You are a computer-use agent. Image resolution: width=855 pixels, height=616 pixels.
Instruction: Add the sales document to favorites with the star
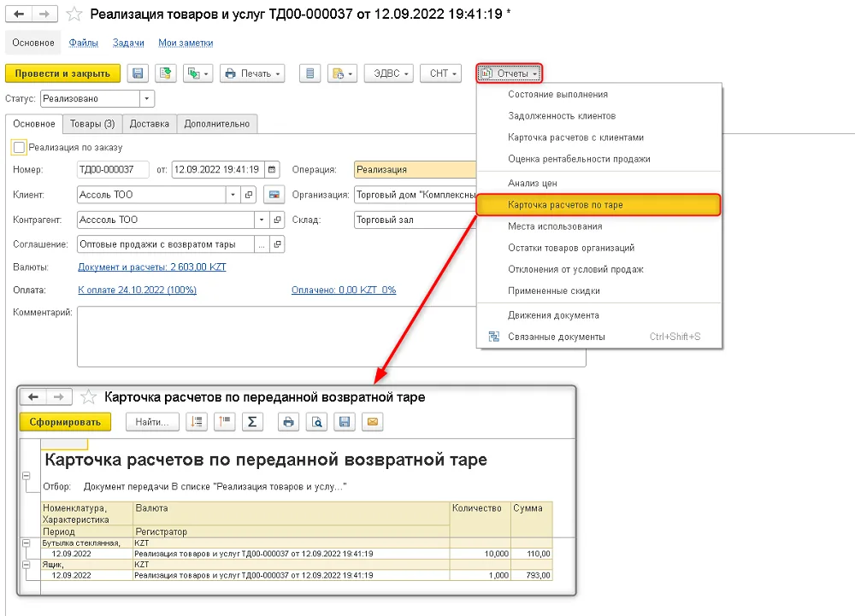74,15
